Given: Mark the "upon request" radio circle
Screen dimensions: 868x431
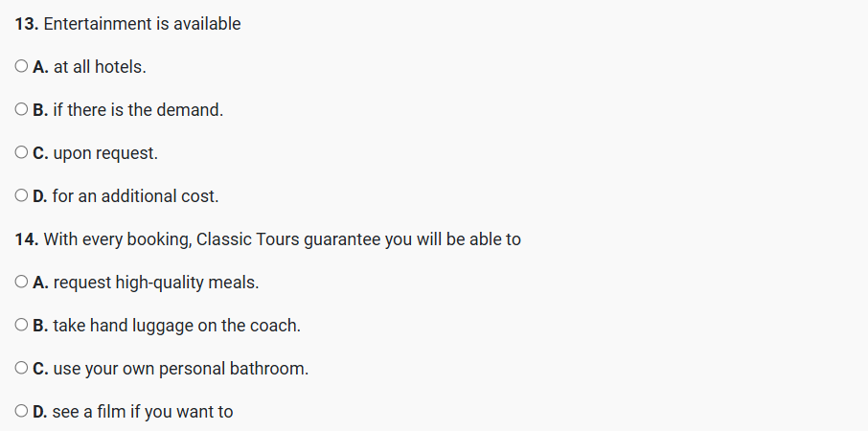Looking at the screenshot, I should coord(22,153).
